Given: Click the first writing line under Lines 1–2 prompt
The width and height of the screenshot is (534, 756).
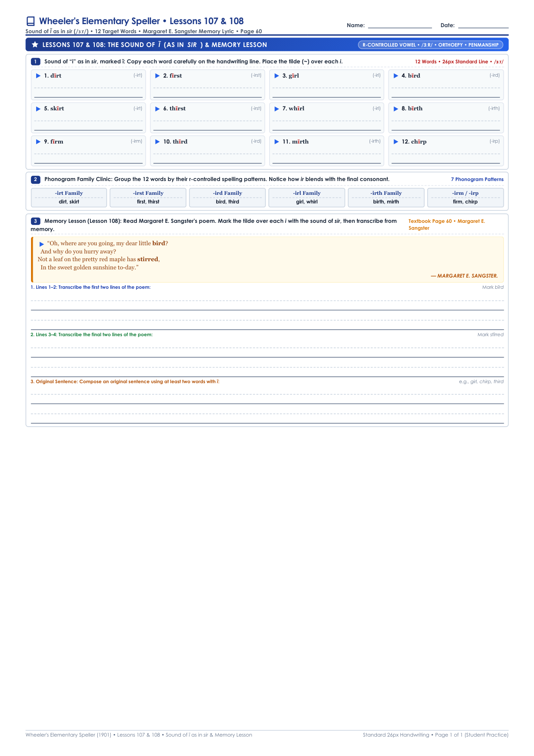Looking at the screenshot, I should pyautogui.click(x=267, y=305).
